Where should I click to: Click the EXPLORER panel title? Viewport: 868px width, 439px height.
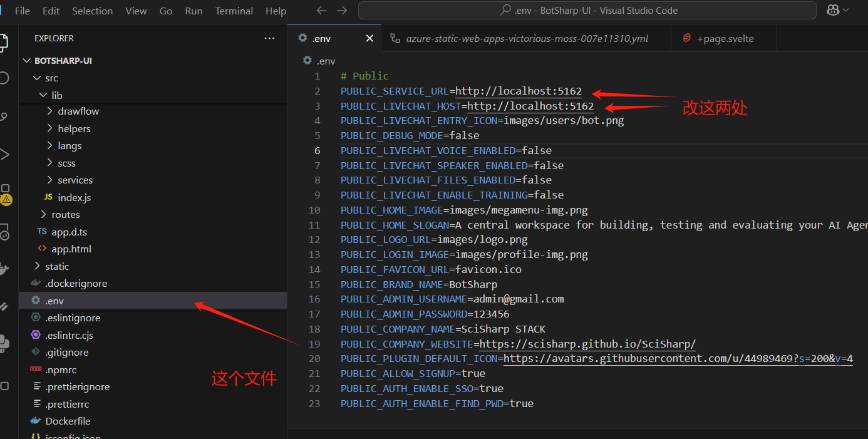pyautogui.click(x=54, y=38)
